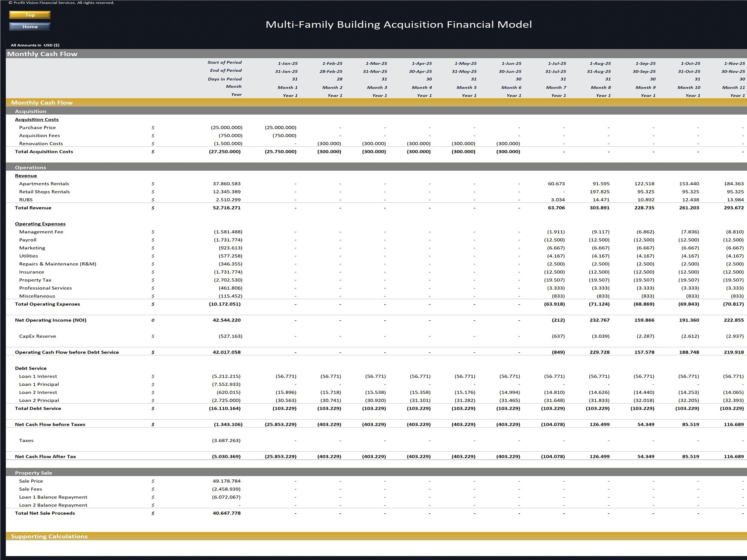
Task: Select the Utilities row label
Action: click(x=28, y=256)
